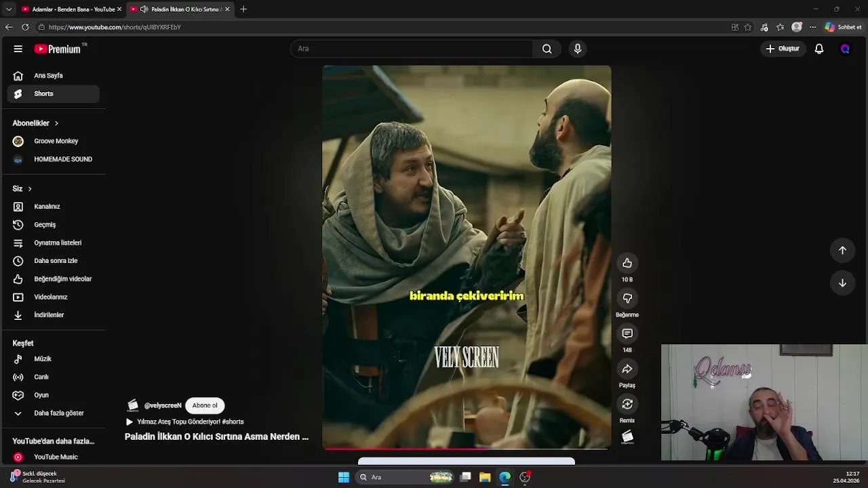Image resolution: width=868 pixels, height=488 pixels.
Task: Click the YouTube Ara search field
Action: (412, 49)
